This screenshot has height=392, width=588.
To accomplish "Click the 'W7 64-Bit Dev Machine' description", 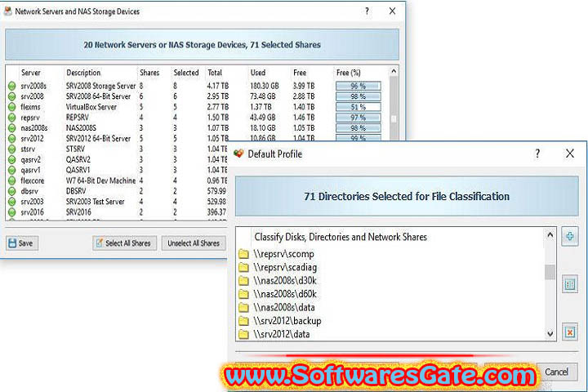I will (100, 180).
